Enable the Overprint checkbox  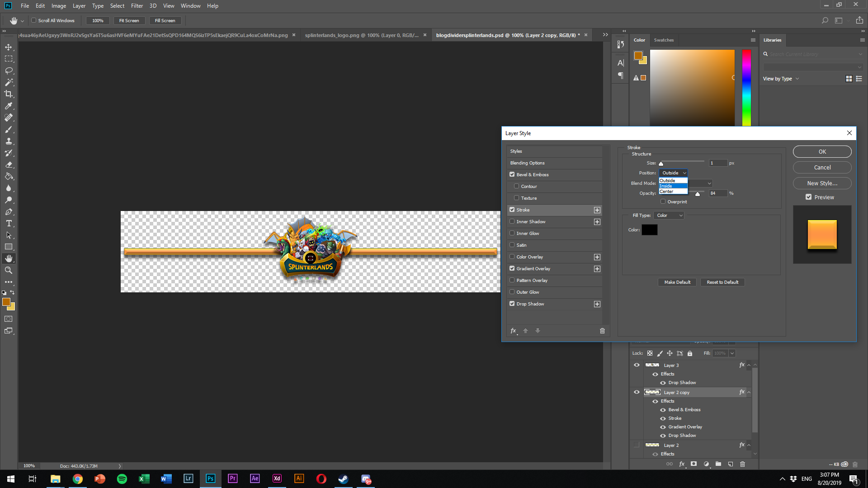coord(663,202)
